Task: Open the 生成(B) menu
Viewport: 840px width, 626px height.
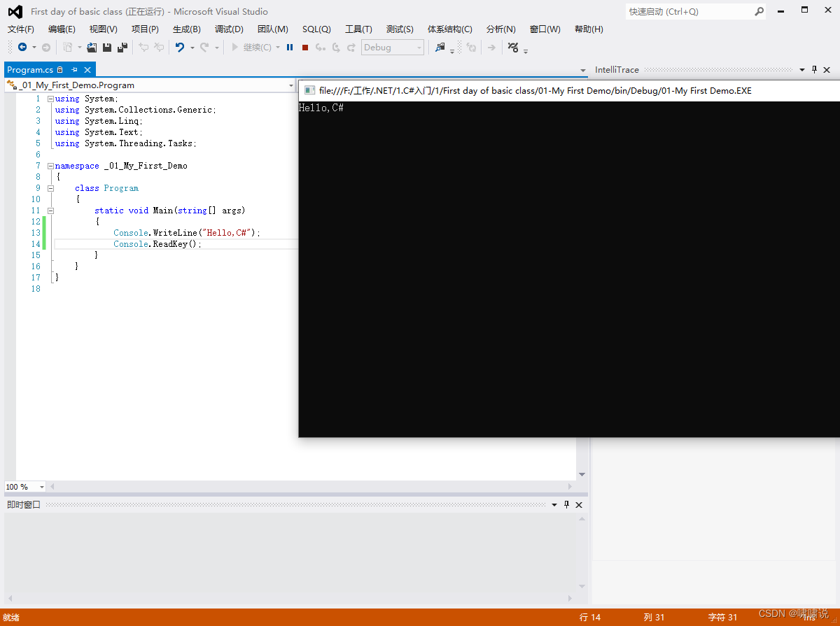Action: [187, 29]
